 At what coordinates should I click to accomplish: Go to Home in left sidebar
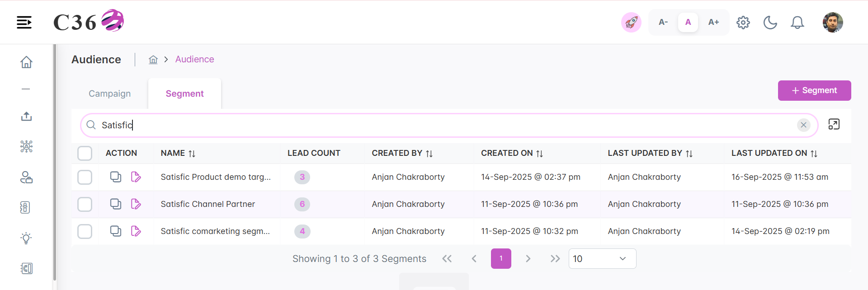(x=26, y=62)
